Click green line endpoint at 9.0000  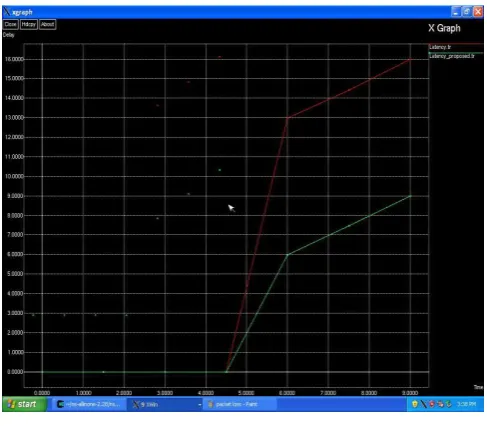coord(410,196)
